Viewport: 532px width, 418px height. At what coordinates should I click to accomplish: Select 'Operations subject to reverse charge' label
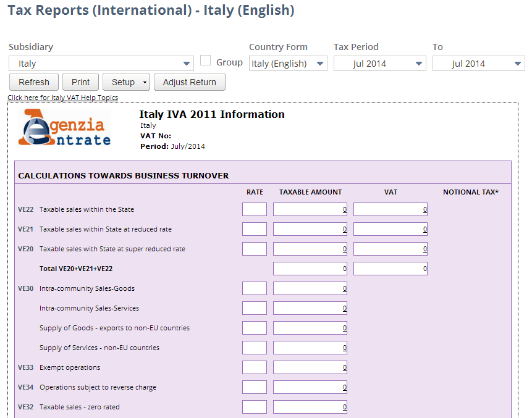tap(98, 387)
